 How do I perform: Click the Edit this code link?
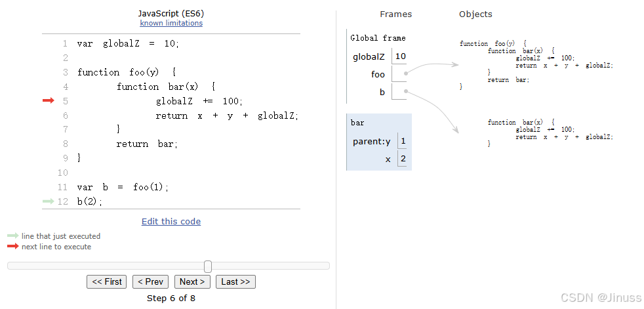(171, 222)
